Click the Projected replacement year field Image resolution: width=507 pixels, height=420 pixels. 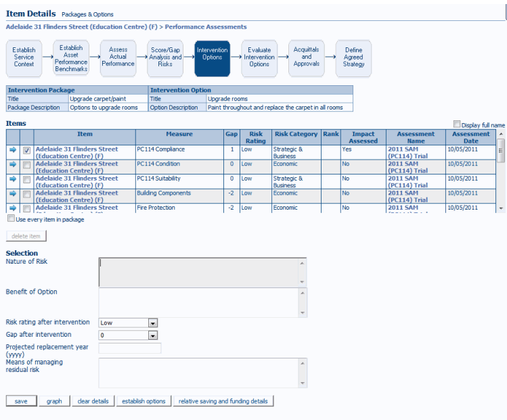click(x=130, y=348)
